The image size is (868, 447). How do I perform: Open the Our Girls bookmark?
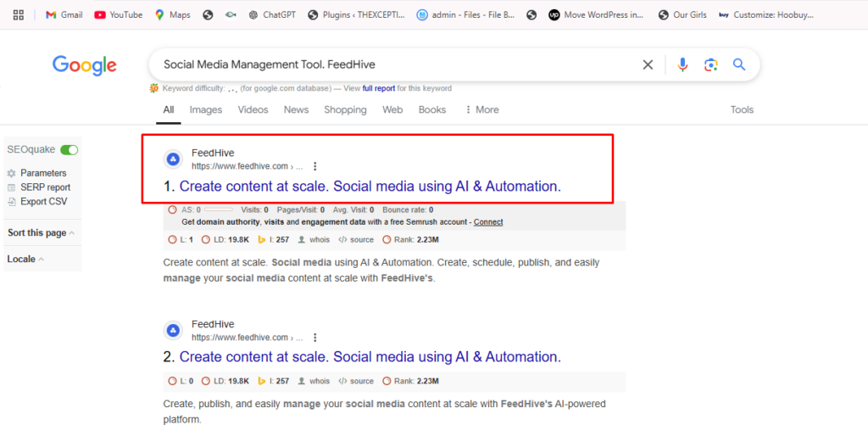682,15
